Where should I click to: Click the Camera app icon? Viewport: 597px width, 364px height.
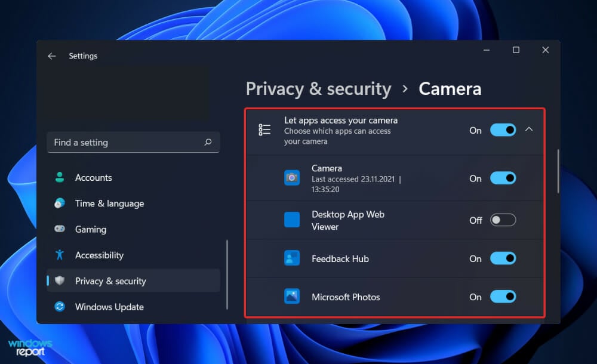click(x=292, y=177)
